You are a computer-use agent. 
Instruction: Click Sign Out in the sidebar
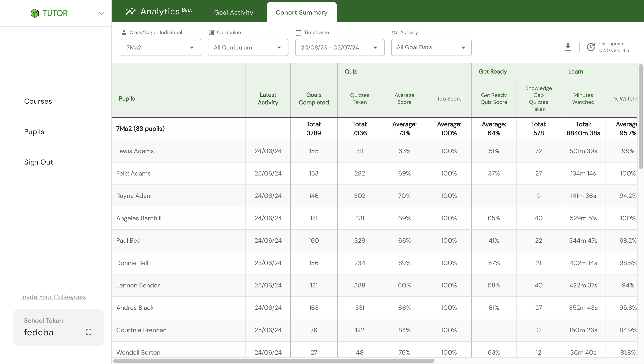click(x=38, y=162)
